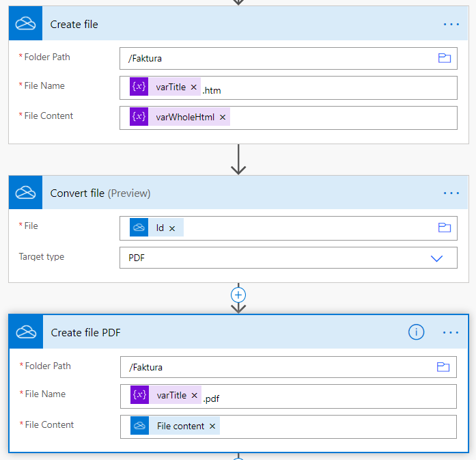The height and width of the screenshot is (460, 476).
Task: Click the /Faktura Folder Path field in Create file
Action: pos(288,58)
